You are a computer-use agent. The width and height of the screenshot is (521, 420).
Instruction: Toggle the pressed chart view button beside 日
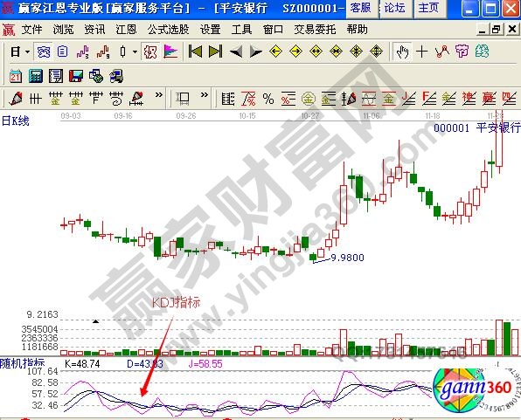coord(43,52)
